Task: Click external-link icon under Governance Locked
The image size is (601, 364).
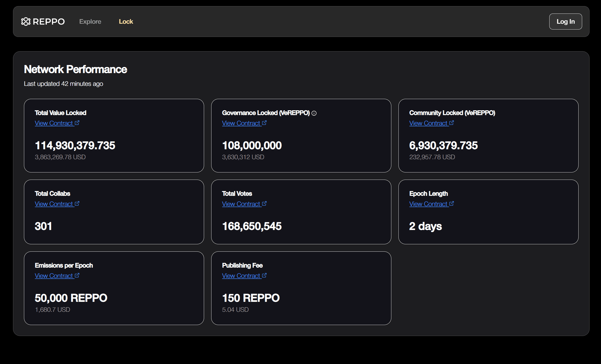Action: pos(264,123)
